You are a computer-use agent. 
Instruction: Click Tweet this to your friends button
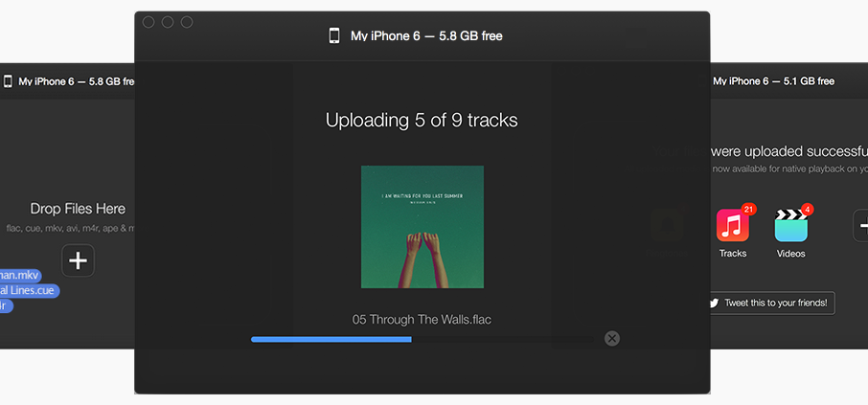[x=772, y=304]
